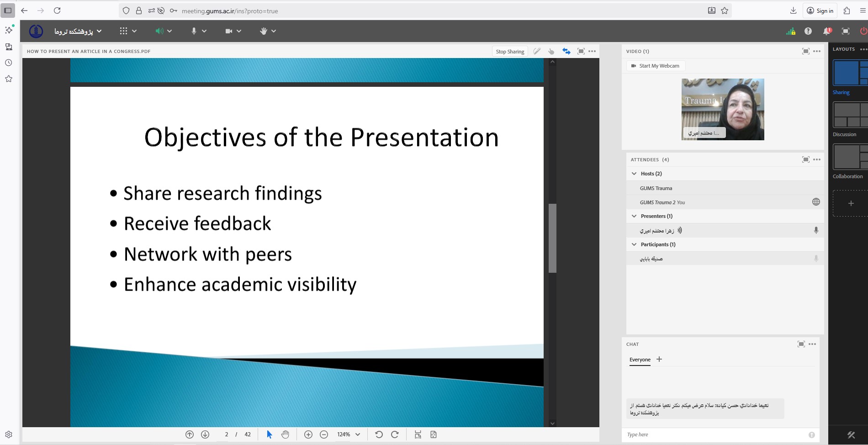The width and height of the screenshot is (868, 445).
Task: Open the raise hand status dropdown arrow
Action: coord(274,31)
